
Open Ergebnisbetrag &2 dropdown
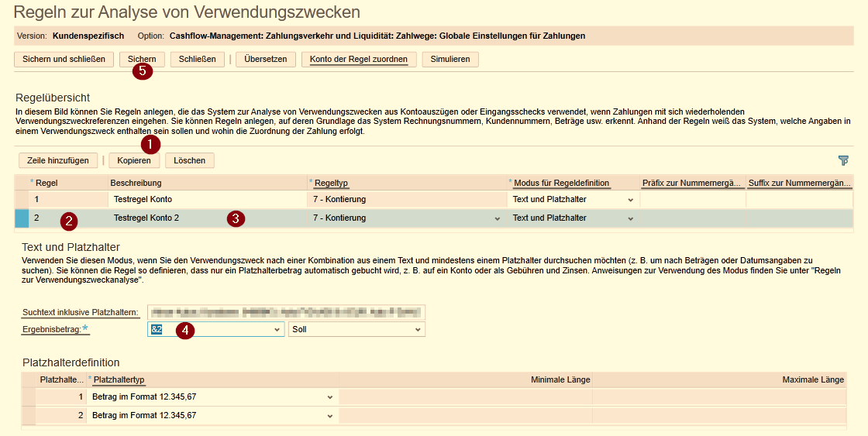(277, 330)
